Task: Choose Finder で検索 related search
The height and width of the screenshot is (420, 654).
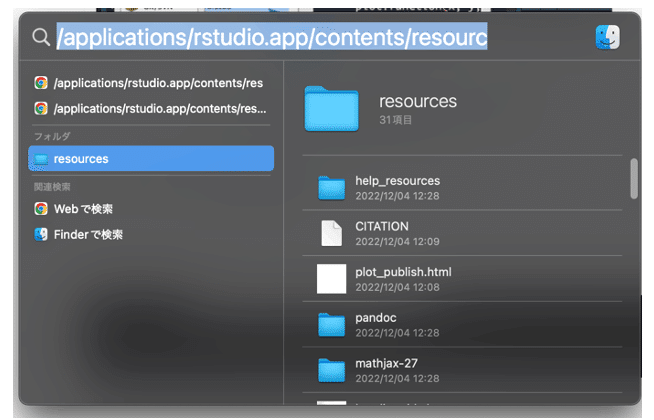Action: pyautogui.click(x=151, y=234)
